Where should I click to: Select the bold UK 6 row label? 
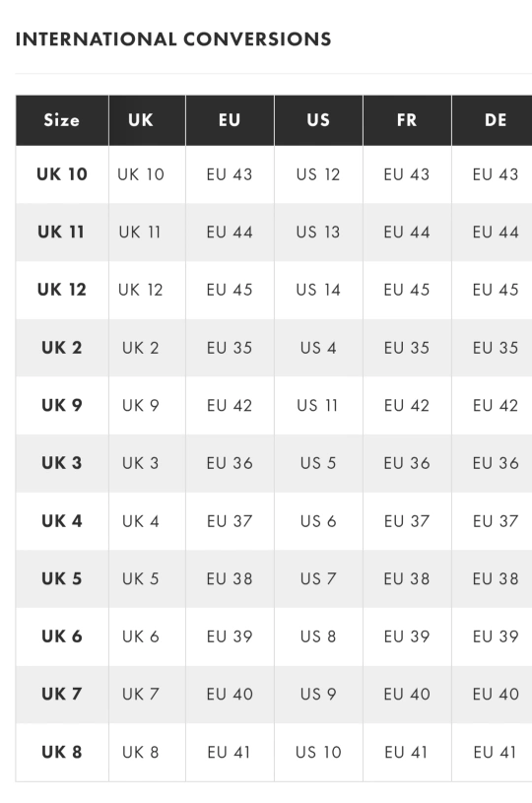62,636
